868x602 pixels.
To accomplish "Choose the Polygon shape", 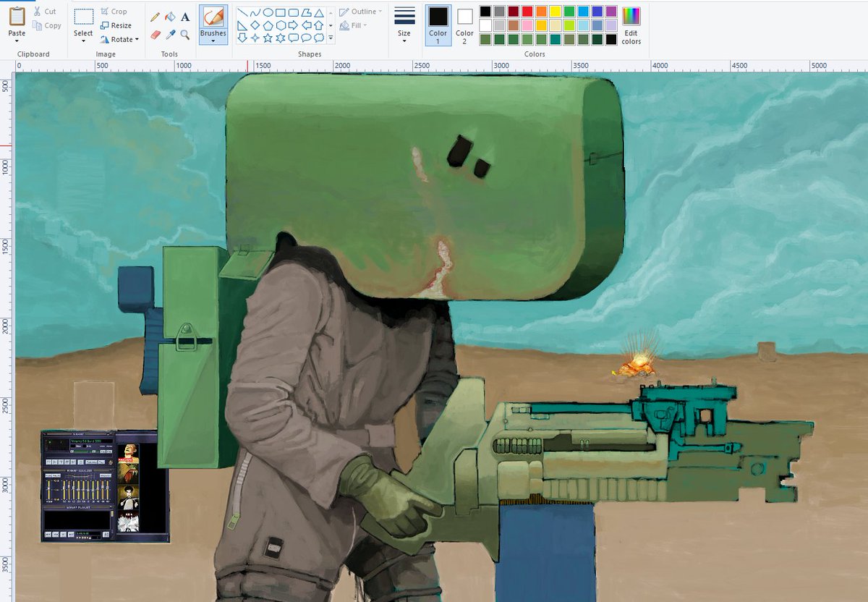I will coord(305,12).
